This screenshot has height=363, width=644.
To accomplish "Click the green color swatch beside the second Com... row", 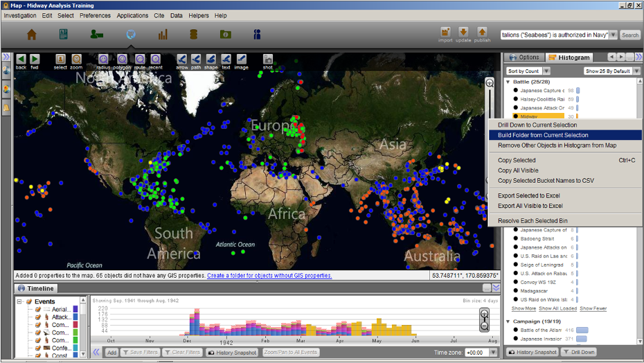I will point(75,332).
